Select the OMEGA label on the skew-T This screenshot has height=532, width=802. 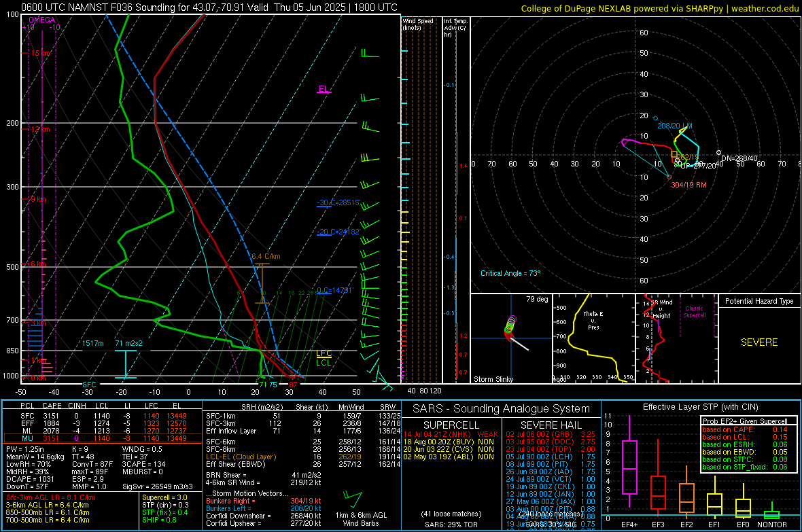(42, 20)
